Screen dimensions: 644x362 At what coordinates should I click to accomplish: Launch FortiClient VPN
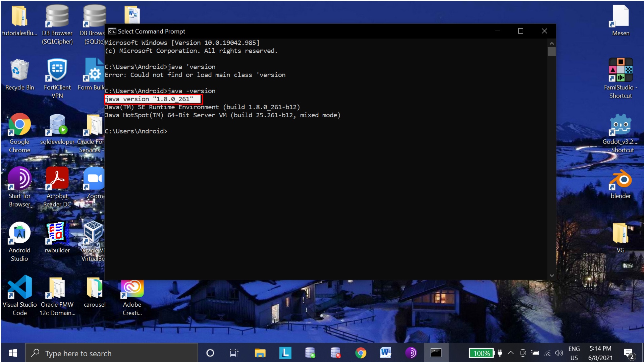click(x=57, y=70)
